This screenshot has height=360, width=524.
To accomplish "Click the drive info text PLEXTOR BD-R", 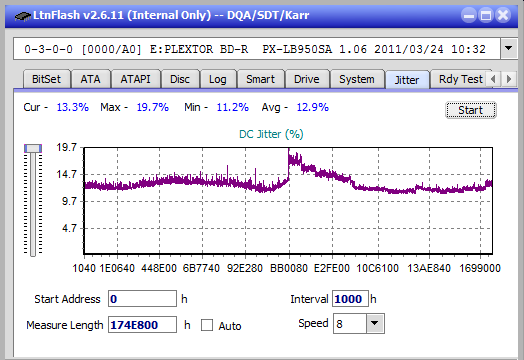I will click(199, 49).
